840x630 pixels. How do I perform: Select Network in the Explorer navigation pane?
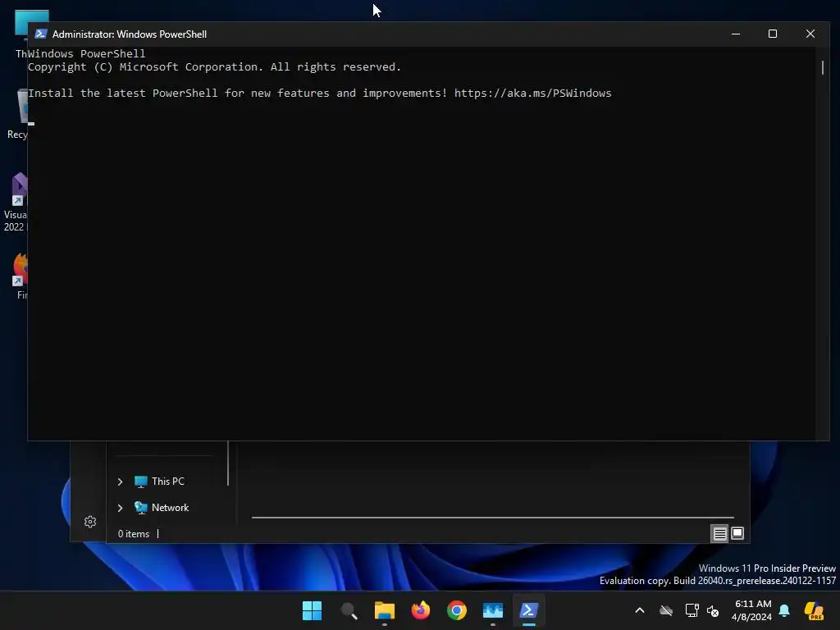pos(162,507)
